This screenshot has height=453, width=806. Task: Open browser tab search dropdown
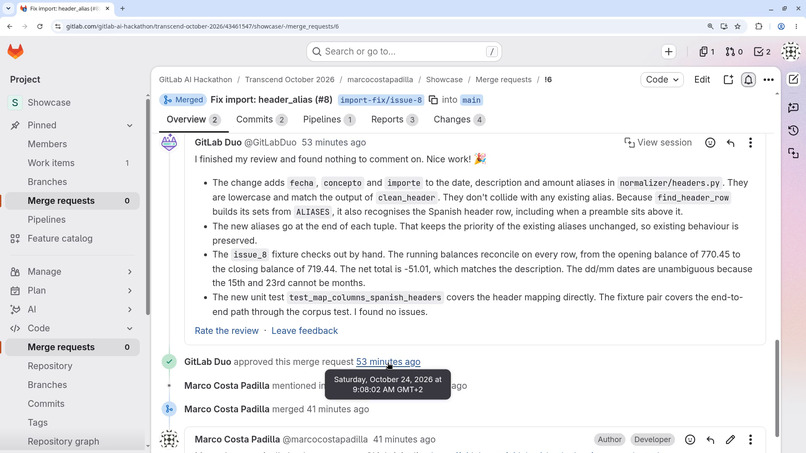[8, 9]
